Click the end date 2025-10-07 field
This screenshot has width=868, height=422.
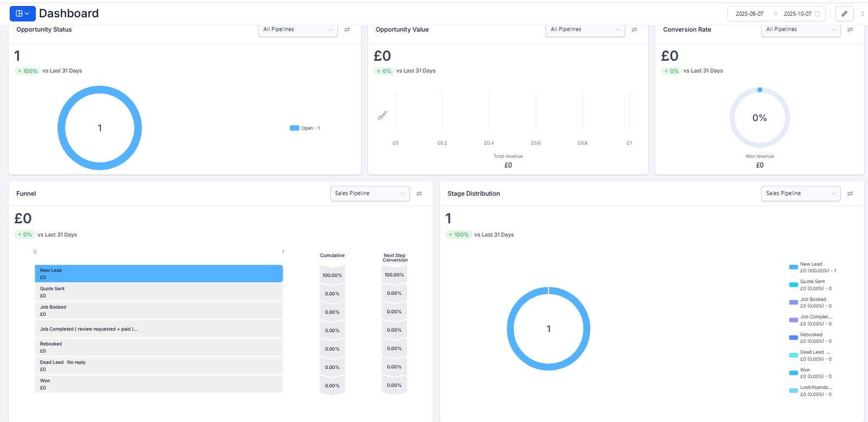(x=797, y=14)
